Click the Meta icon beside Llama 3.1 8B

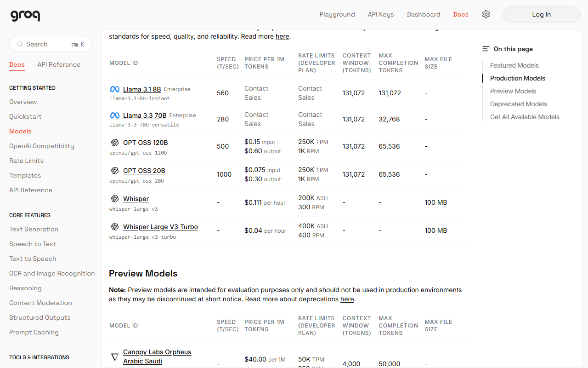tap(115, 89)
